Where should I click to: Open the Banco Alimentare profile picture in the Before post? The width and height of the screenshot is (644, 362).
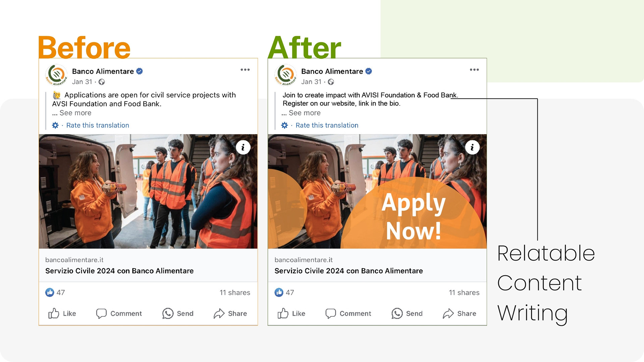56,75
